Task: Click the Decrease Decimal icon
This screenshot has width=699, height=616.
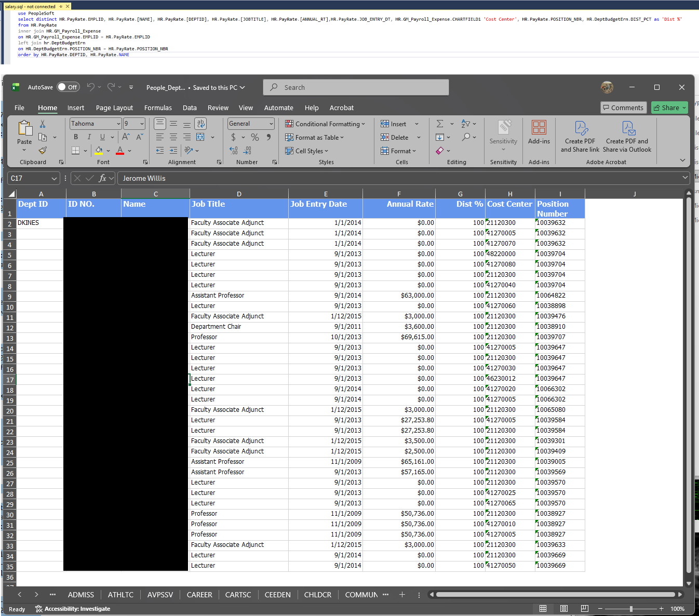Action: point(247,151)
